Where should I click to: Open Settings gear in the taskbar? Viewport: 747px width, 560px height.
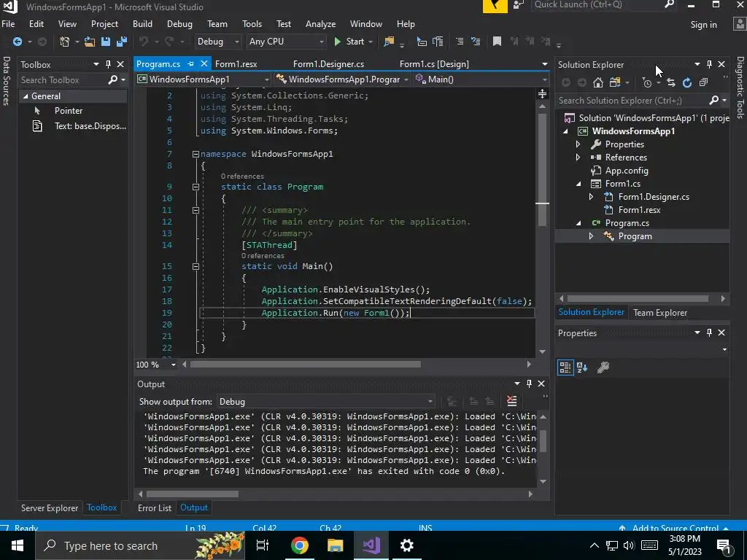coord(406,545)
